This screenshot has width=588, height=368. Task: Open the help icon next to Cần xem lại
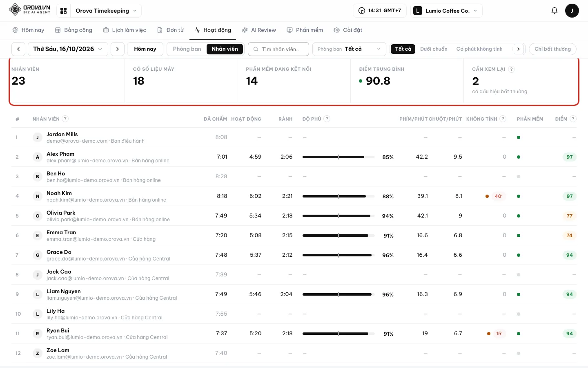point(511,69)
